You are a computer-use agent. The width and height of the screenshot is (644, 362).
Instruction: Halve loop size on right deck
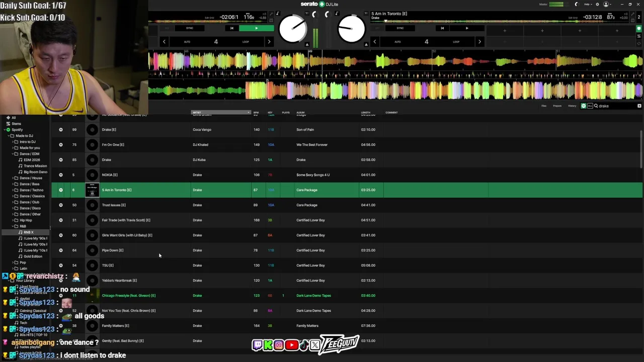coord(374,42)
